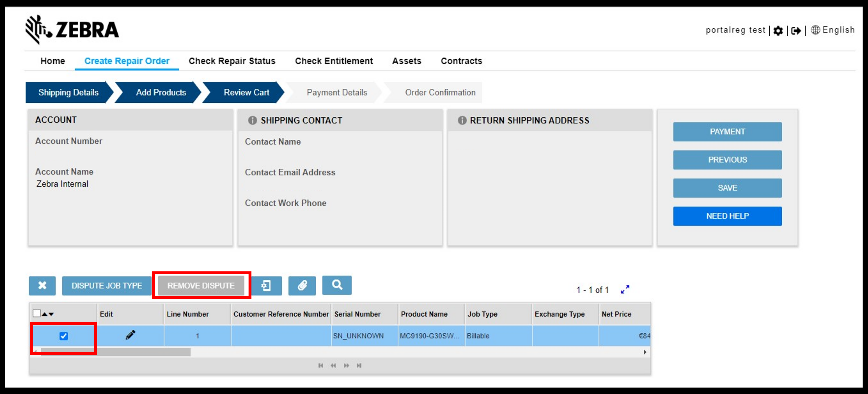Click the paperclip attachment button
The image size is (868, 394).
tap(302, 286)
